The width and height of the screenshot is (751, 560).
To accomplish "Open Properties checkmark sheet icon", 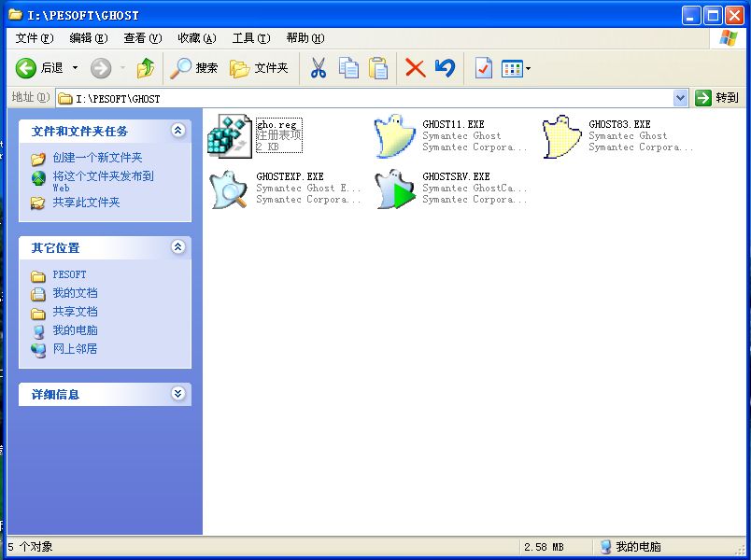I will (483, 68).
